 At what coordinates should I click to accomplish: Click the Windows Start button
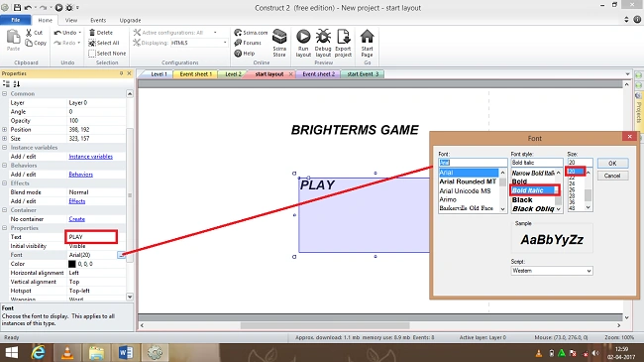[12, 352]
